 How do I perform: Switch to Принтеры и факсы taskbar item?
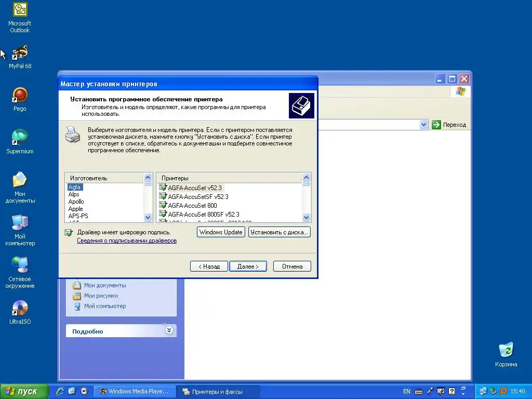218,392
